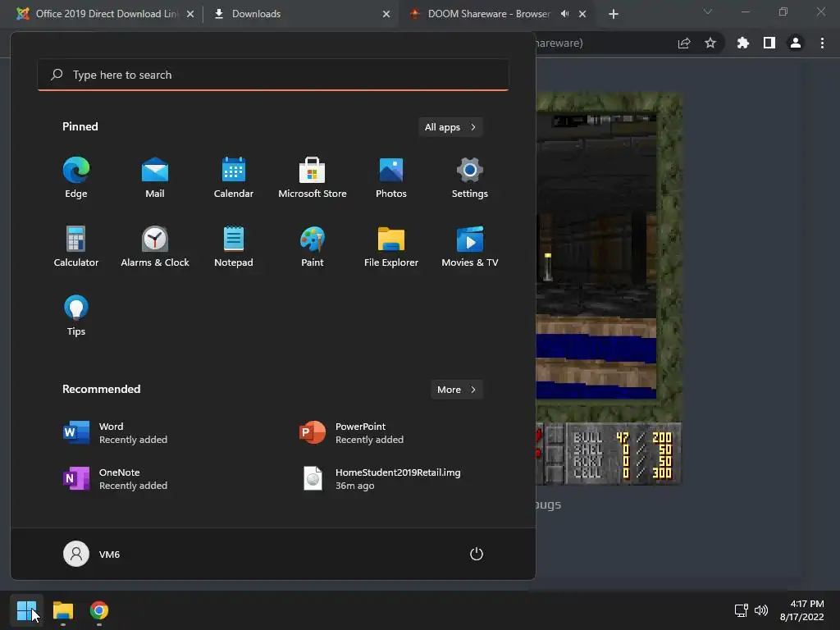Open the VM6 user account menu
Viewport: 840px width, 630px height.
click(x=92, y=554)
